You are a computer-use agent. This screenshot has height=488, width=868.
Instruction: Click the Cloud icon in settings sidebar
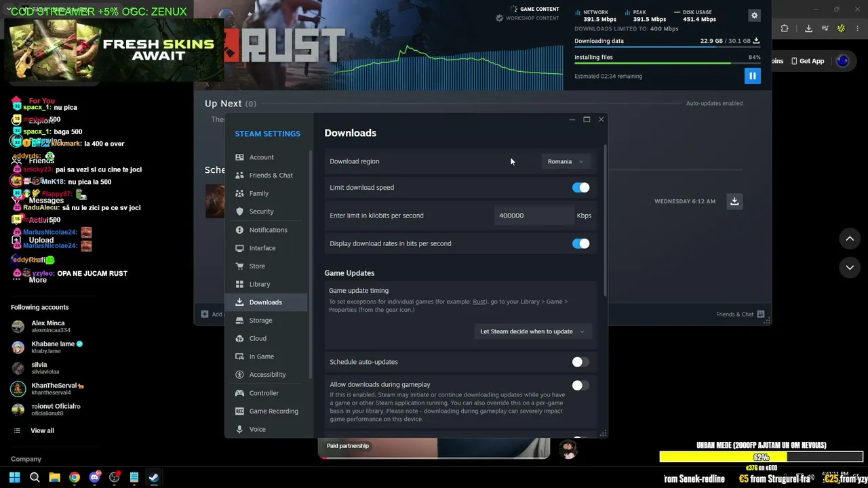click(x=239, y=338)
